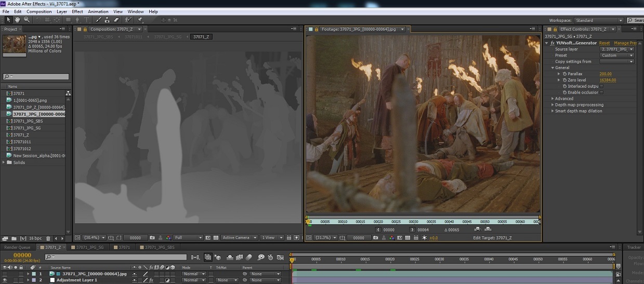Expand Depth map preprocessing group
The image size is (644, 284).
[x=553, y=105]
